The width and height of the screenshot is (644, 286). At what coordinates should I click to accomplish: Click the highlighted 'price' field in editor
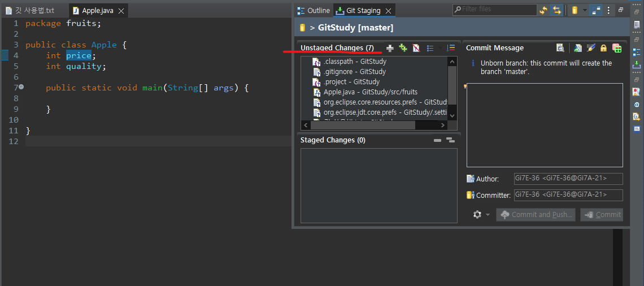(x=79, y=55)
